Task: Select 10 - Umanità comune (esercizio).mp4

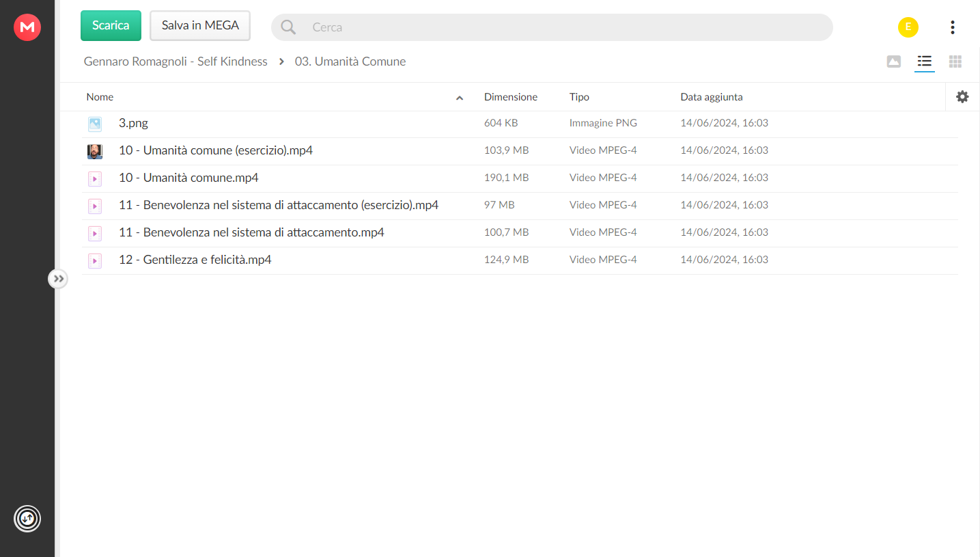Action: click(x=216, y=150)
